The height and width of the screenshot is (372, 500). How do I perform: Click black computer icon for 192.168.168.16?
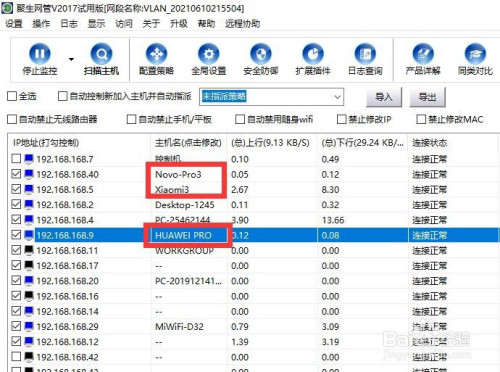pyautogui.click(x=29, y=296)
